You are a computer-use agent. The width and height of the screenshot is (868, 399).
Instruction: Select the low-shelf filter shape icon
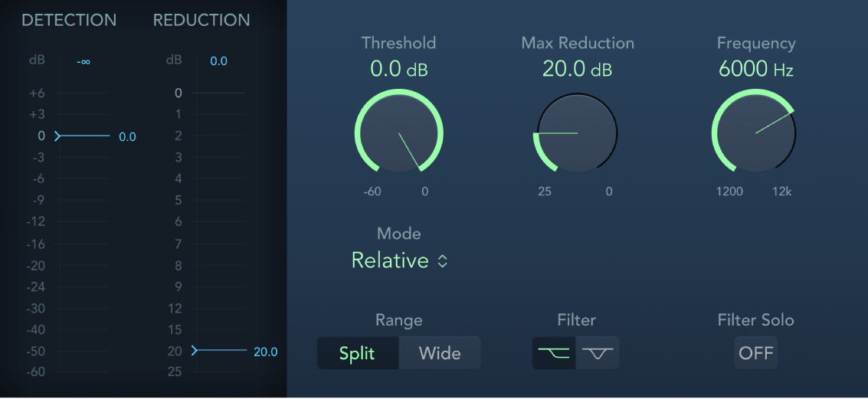click(554, 353)
